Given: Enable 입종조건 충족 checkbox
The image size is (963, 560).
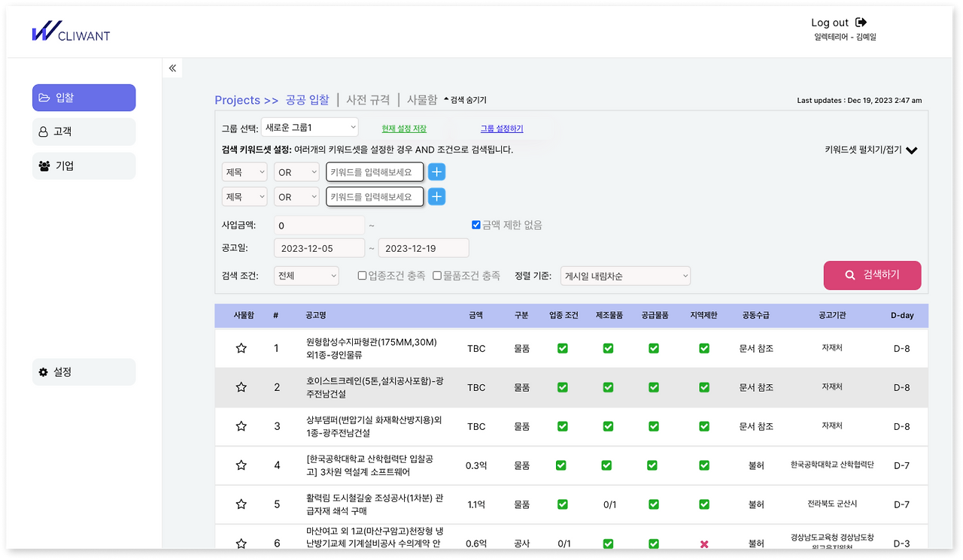Looking at the screenshot, I should pyautogui.click(x=362, y=276).
